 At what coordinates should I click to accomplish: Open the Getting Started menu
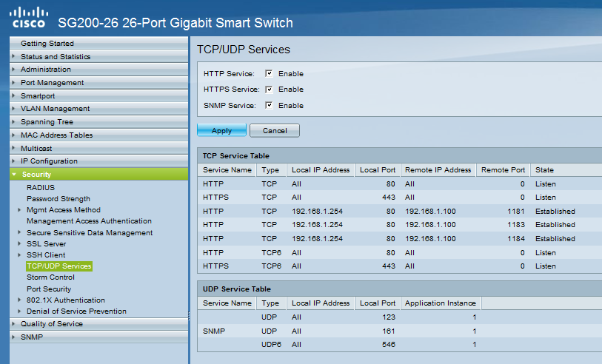click(98, 44)
